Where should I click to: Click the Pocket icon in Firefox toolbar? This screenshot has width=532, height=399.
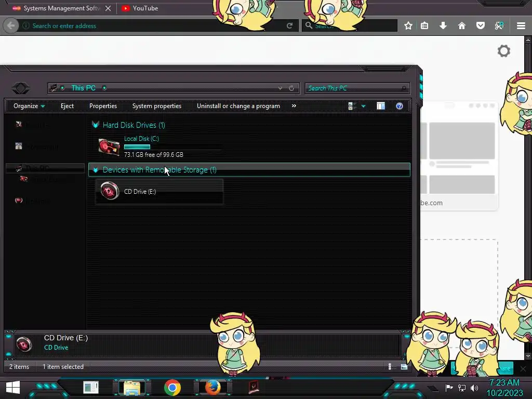[x=481, y=26]
